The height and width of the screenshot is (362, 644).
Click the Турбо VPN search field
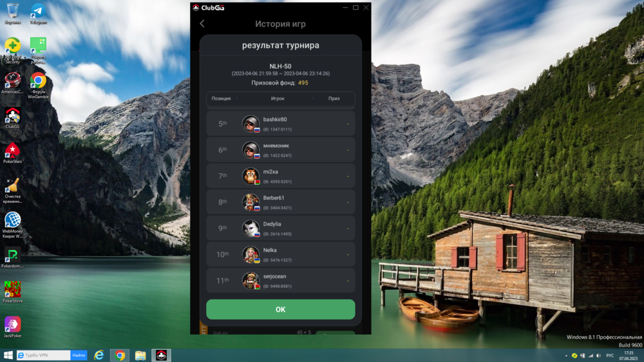pyautogui.click(x=44, y=356)
